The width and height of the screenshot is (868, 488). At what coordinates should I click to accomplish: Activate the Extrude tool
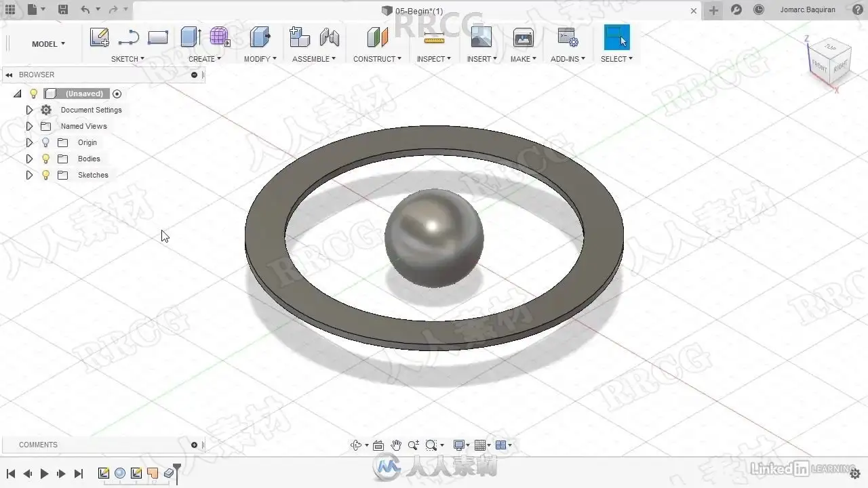pyautogui.click(x=191, y=37)
